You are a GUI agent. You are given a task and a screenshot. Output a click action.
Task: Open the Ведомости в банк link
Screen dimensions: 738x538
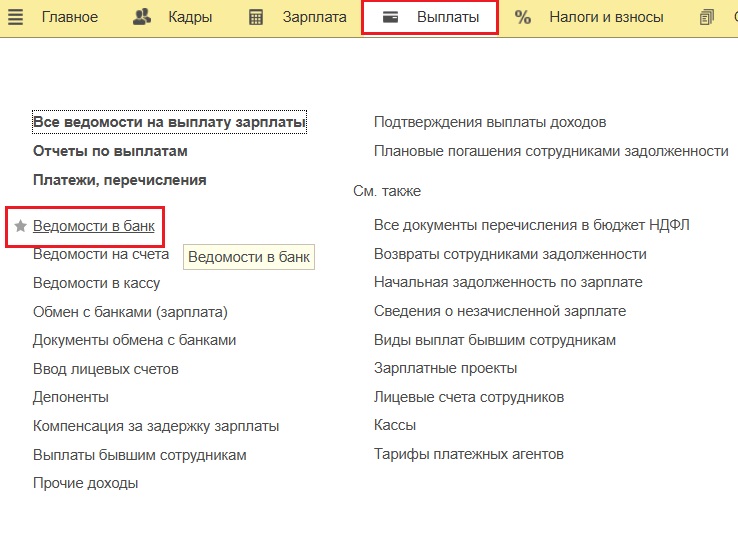click(94, 226)
